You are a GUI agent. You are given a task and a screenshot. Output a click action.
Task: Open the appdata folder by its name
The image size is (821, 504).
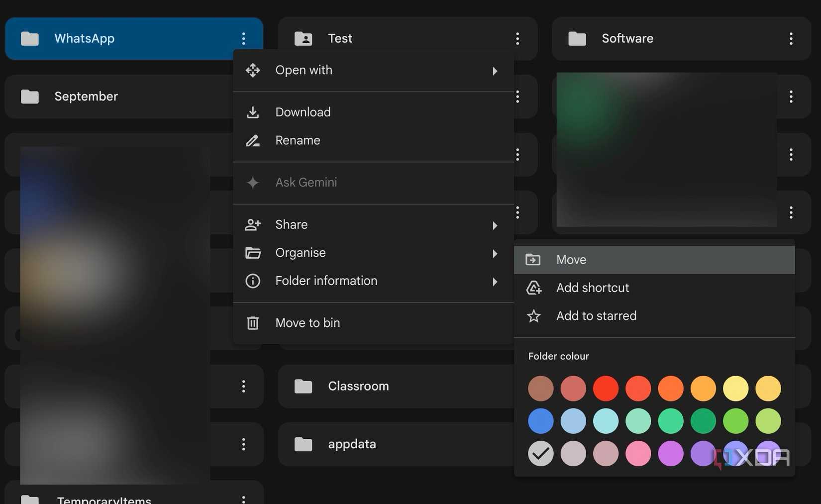352,444
